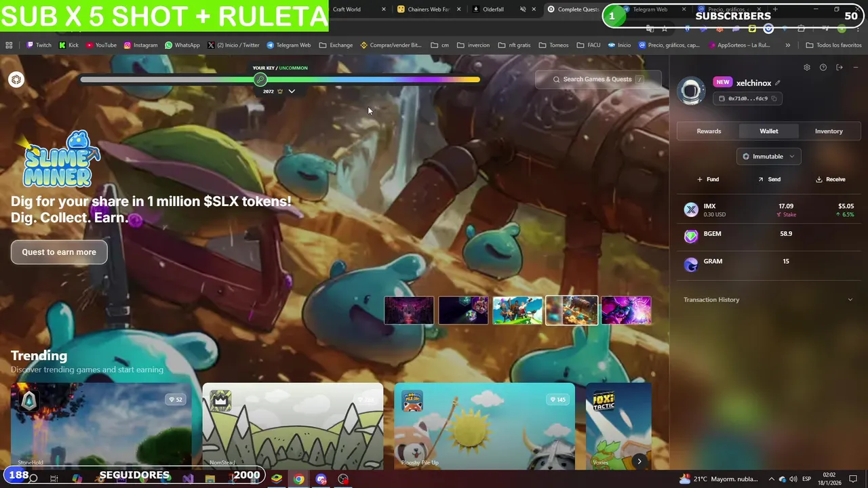Click Search Games & Quests field
The width and height of the screenshot is (868, 488).
coord(598,79)
